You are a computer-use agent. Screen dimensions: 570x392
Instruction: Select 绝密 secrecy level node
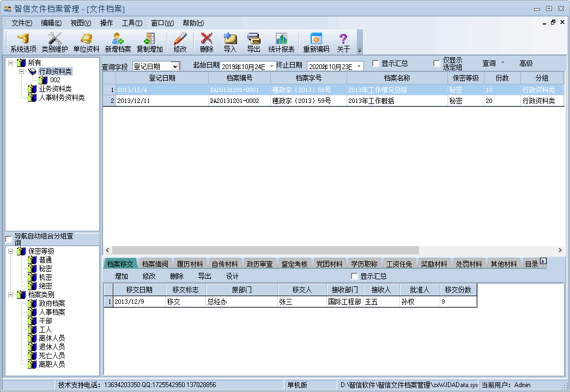45,286
